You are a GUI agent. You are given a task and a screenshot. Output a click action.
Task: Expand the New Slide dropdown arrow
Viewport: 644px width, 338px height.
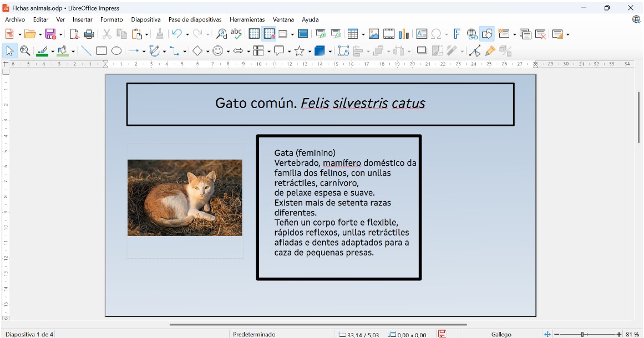pos(515,34)
